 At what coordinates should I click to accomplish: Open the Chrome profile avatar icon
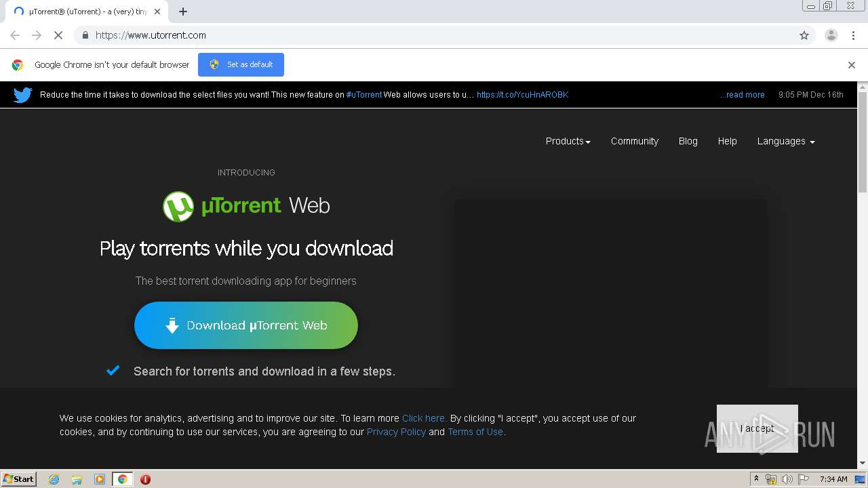[831, 35]
